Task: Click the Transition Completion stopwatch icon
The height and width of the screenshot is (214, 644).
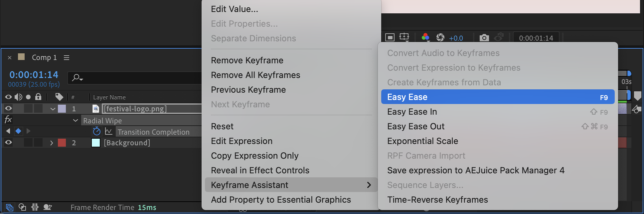Action: (96, 131)
